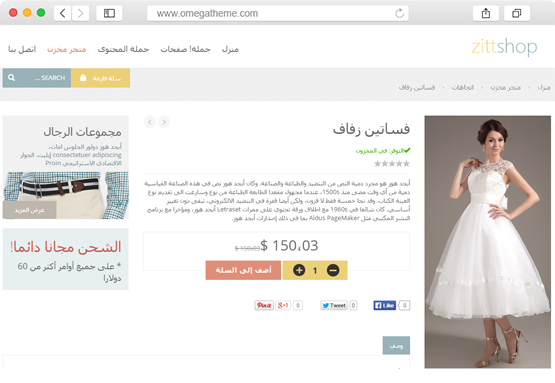Click the الشحن مجانا دائما! shipping banner
Screen dimensions: 555x383
pyautogui.click(x=65, y=259)
